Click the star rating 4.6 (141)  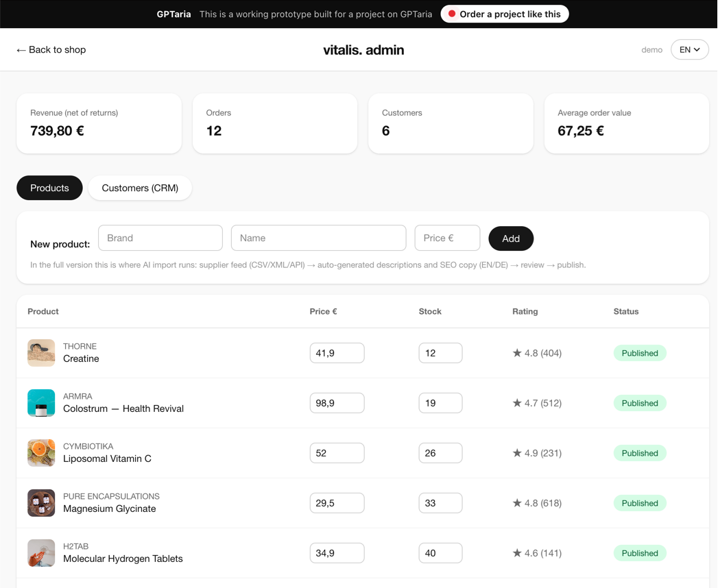537,553
